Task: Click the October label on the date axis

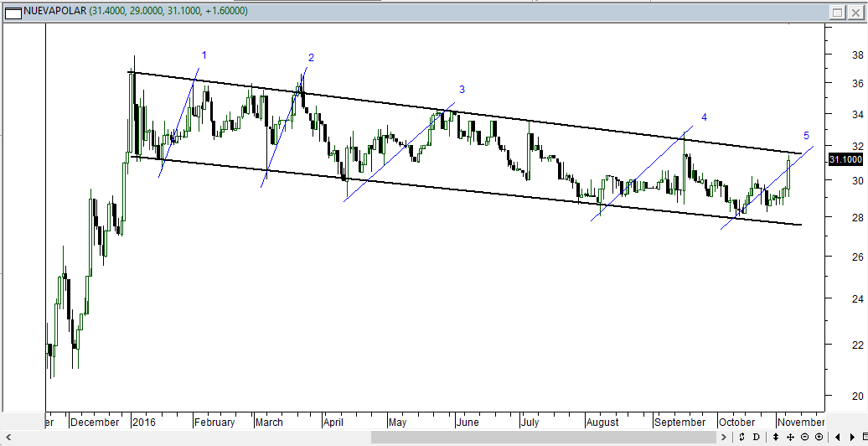Action: point(738,423)
